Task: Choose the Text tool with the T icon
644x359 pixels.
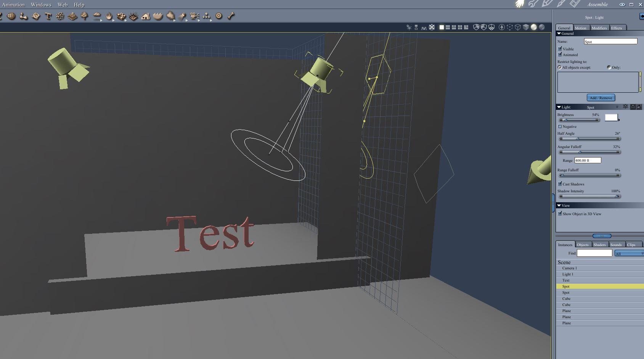Action: coord(48,16)
